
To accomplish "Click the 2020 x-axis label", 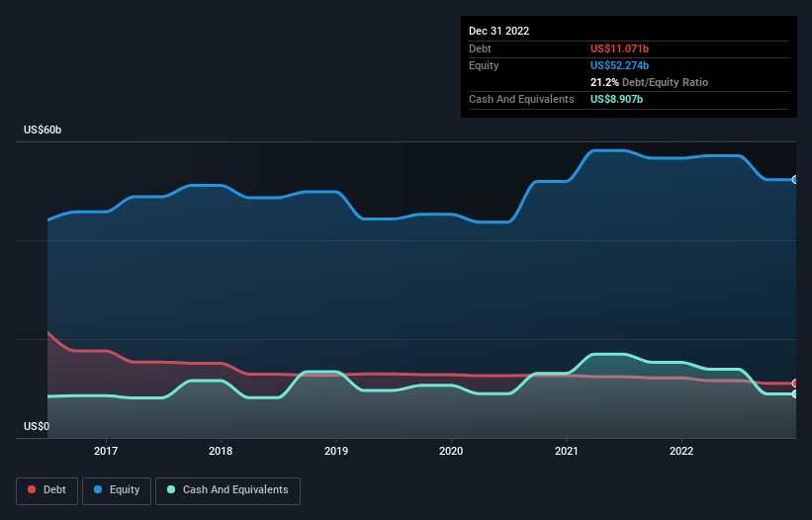I will coord(451,451).
